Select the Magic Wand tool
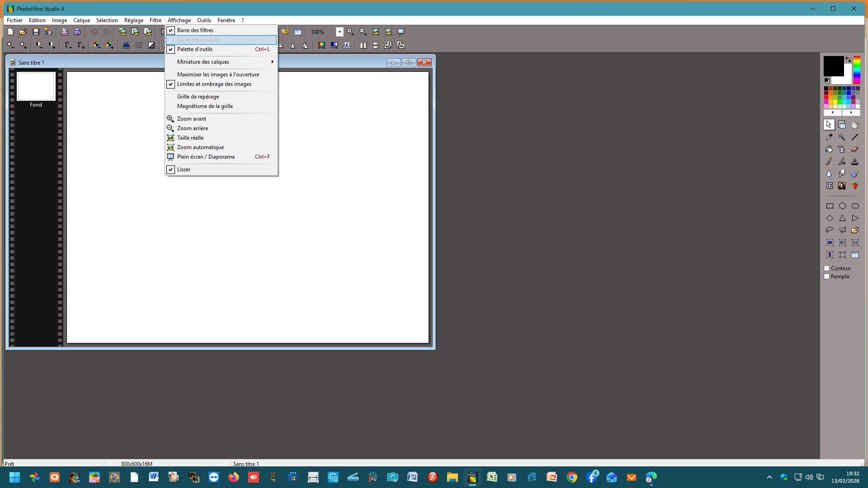 842,137
